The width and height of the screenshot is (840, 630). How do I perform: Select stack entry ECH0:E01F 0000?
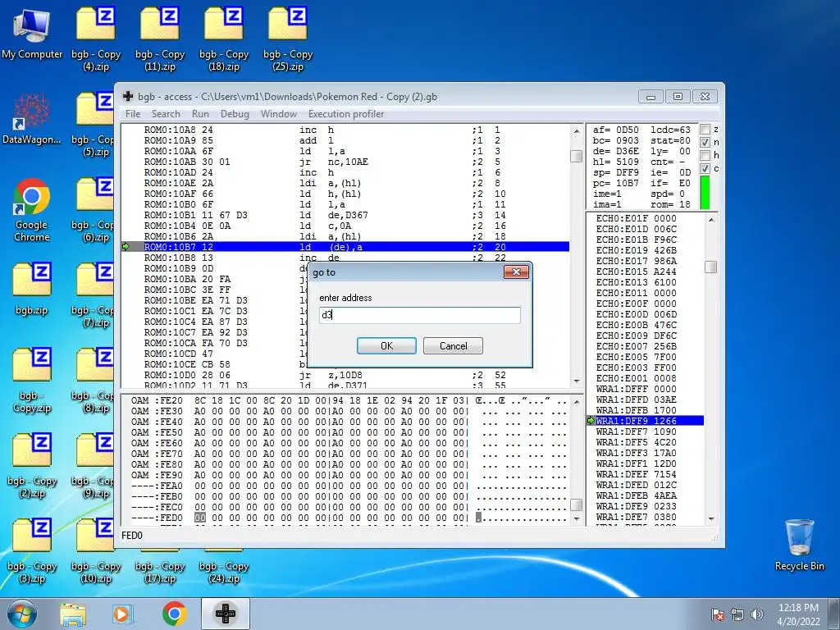[646, 218]
